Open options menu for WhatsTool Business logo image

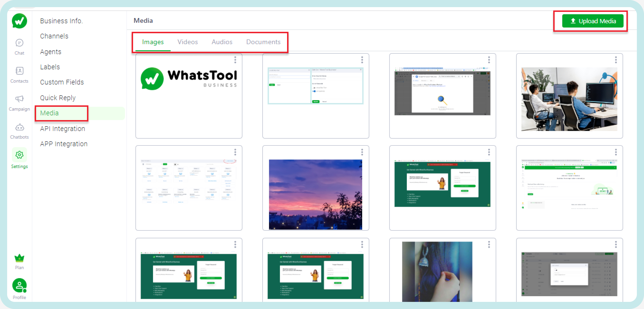click(235, 60)
